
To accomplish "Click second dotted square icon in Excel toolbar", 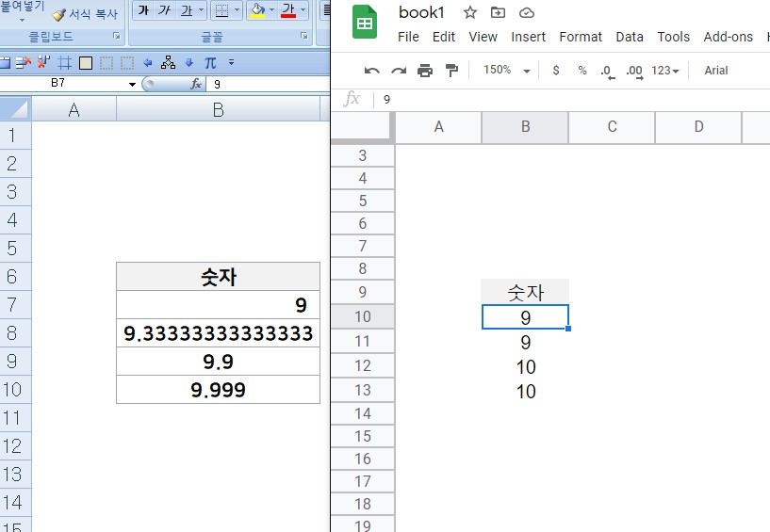I will 127,63.
